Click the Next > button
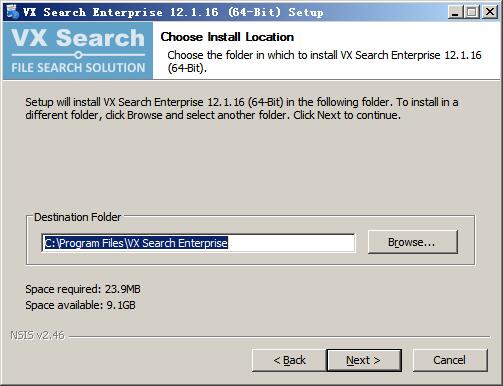503x386 pixels. click(364, 360)
